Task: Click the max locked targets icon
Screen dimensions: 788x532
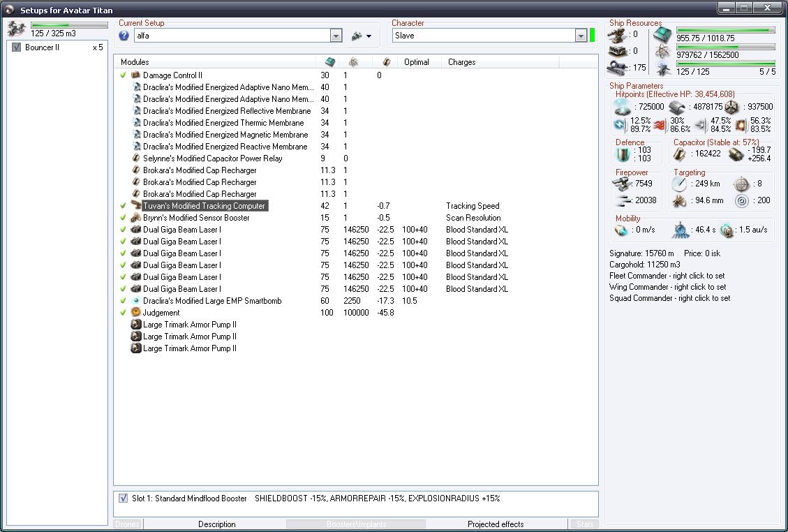Action: pyautogui.click(x=742, y=184)
